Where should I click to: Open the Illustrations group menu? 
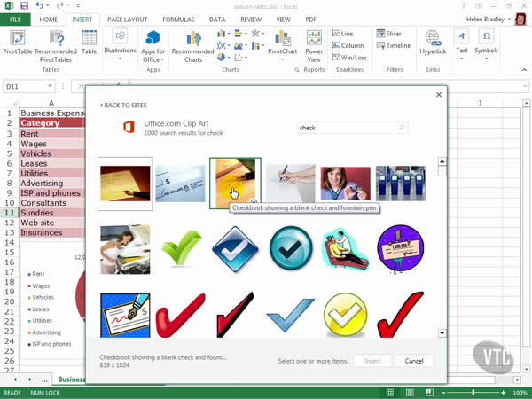(120, 45)
